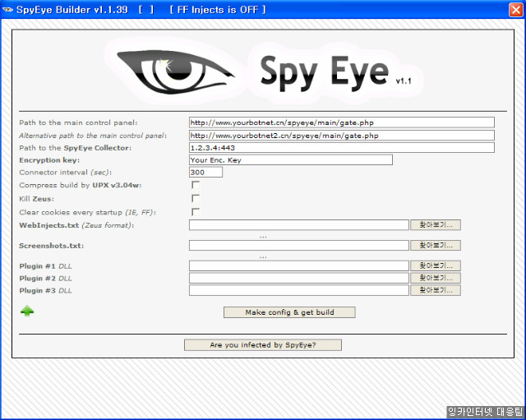Viewport: 526px width, 420px height.
Task: Click the 'Path to the main control panel:' label
Action: point(78,122)
